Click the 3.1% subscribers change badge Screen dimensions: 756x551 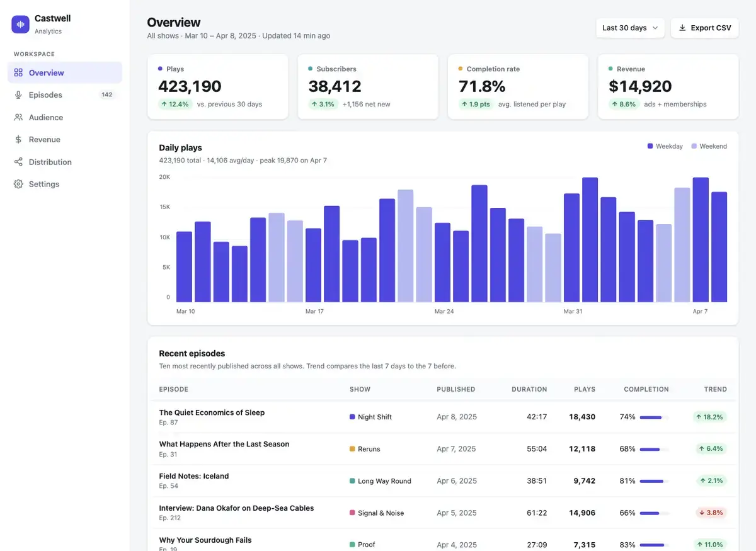pyautogui.click(x=323, y=105)
